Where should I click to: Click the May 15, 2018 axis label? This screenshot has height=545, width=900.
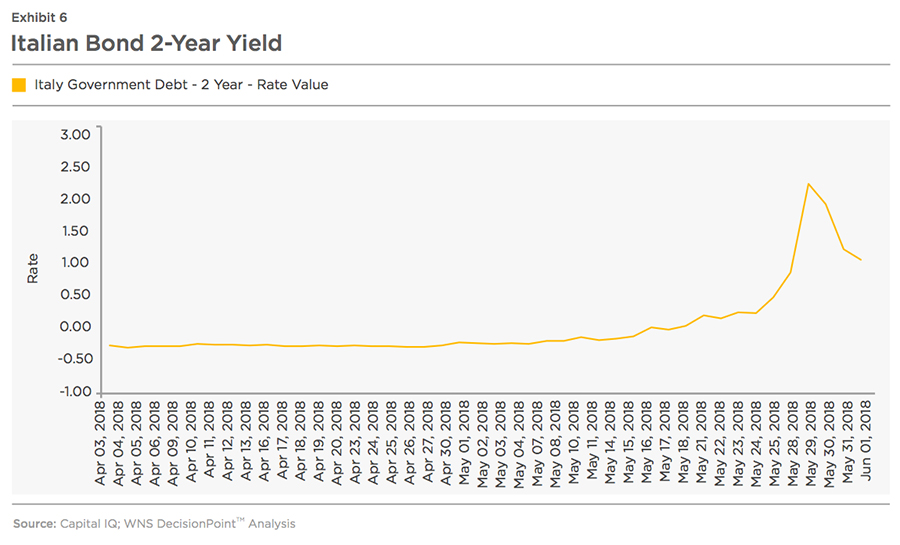(x=629, y=442)
